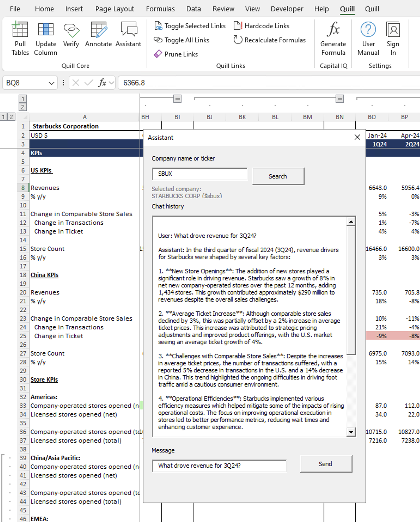Click the Send button

[326, 464]
